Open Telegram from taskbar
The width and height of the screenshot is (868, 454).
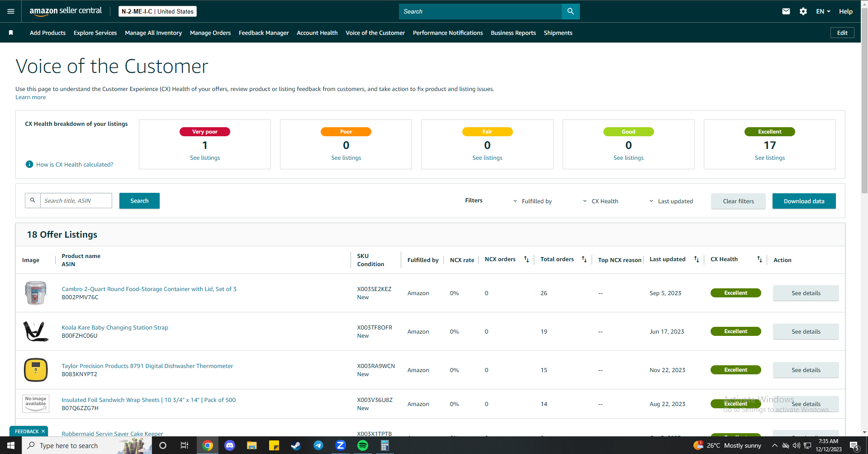[318, 445]
